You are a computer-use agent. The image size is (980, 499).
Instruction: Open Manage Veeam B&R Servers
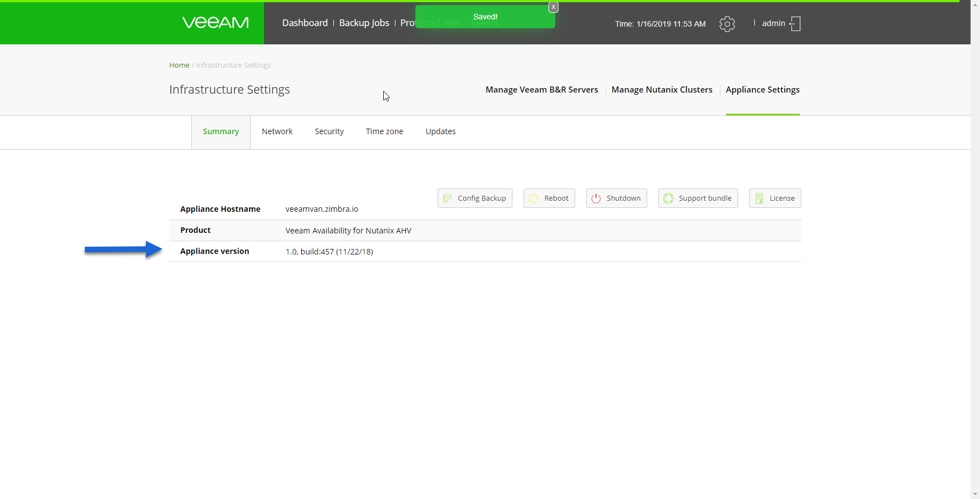click(x=542, y=90)
